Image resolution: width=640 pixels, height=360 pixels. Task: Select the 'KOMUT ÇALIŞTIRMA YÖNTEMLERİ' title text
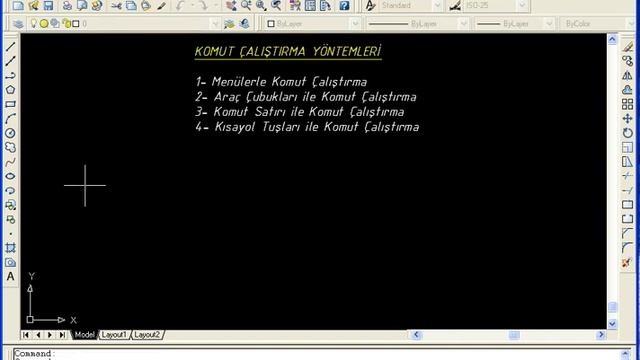coord(288,52)
